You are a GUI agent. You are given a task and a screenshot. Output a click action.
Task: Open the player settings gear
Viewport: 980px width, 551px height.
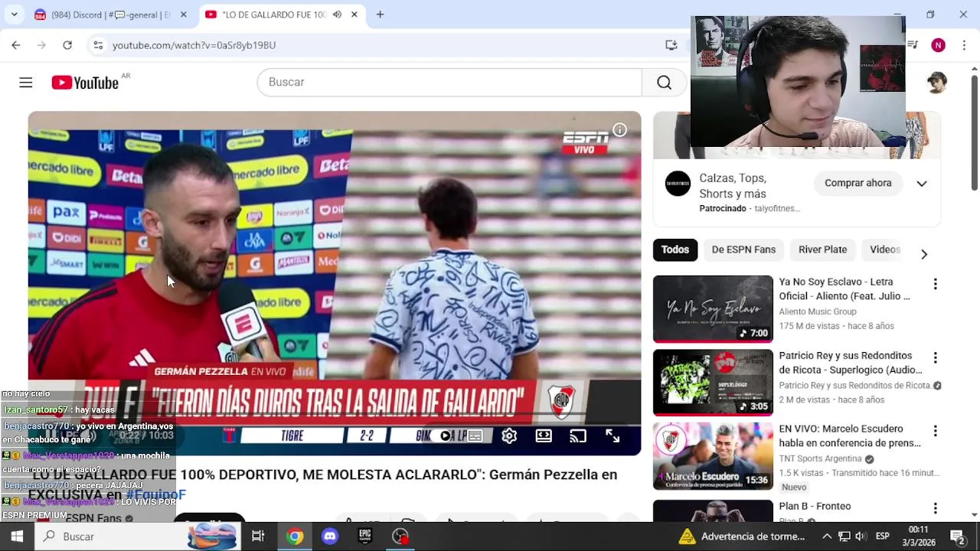509,436
